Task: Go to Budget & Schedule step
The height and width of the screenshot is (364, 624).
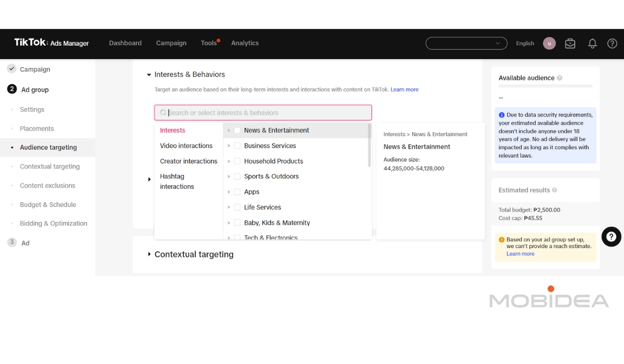Action: 48,204
